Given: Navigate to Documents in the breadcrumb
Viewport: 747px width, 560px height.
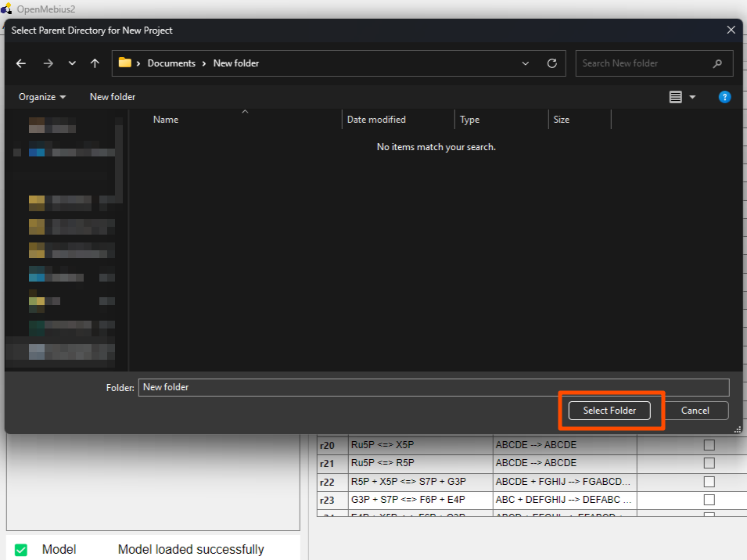Looking at the screenshot, I should pyautogui.click(x=171, y=63).
